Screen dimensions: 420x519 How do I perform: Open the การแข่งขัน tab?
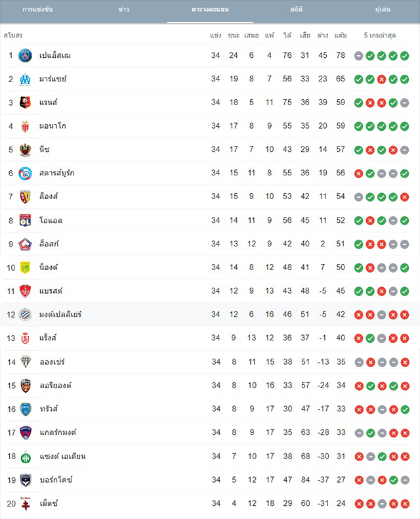(x=37, y=9)
